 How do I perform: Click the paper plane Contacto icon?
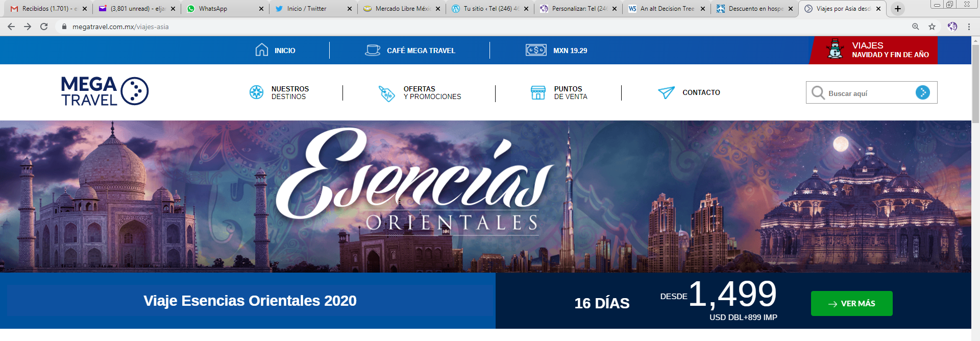click(666, 92)
